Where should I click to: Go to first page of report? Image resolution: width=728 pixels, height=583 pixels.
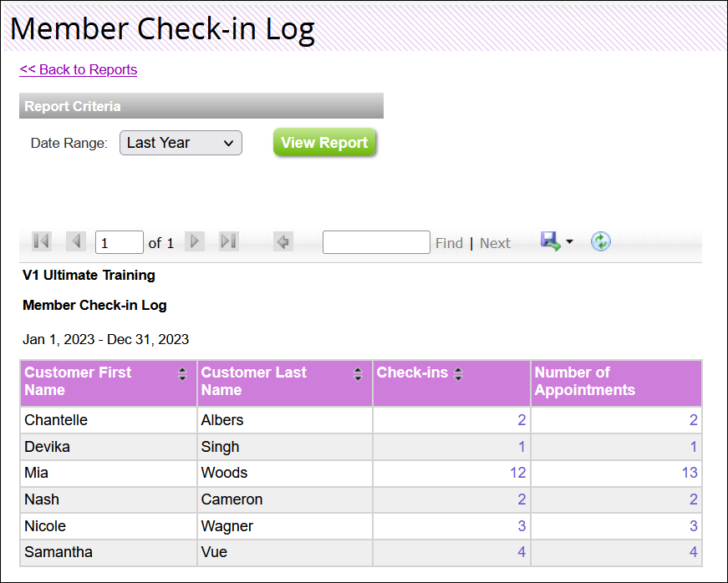click(41, 241)
